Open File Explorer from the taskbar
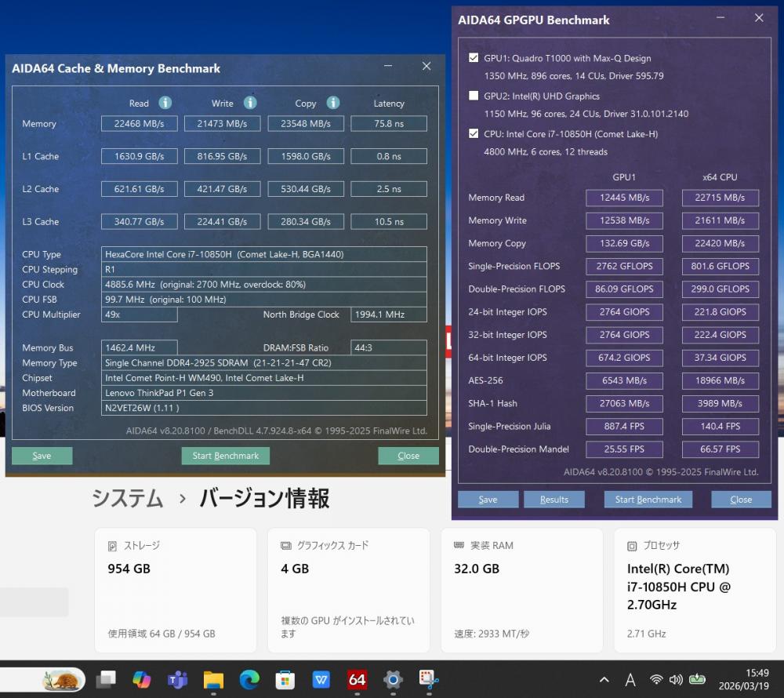The width and height of the screenshot is (784, 698). pyautogui.click(x=214, y=679)
